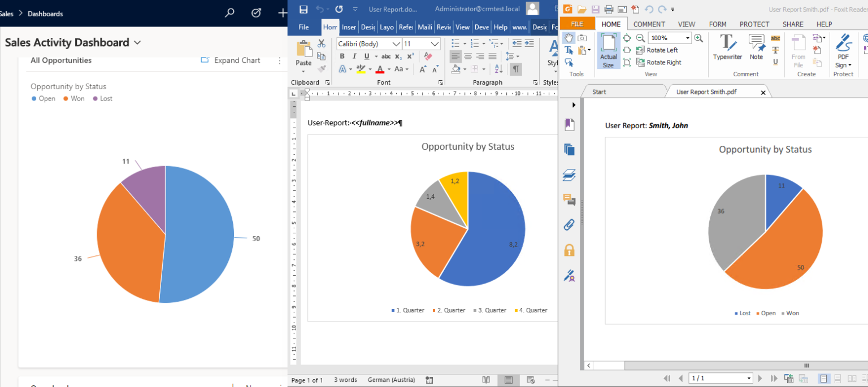Toggle bold formatting in Word

342,56
